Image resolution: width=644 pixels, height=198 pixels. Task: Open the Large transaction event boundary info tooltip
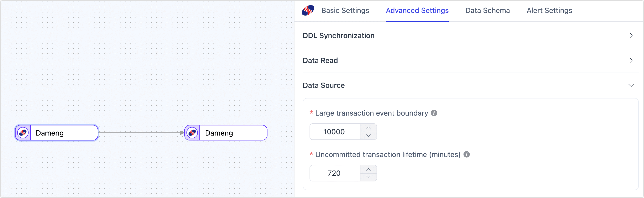[434, 113]
